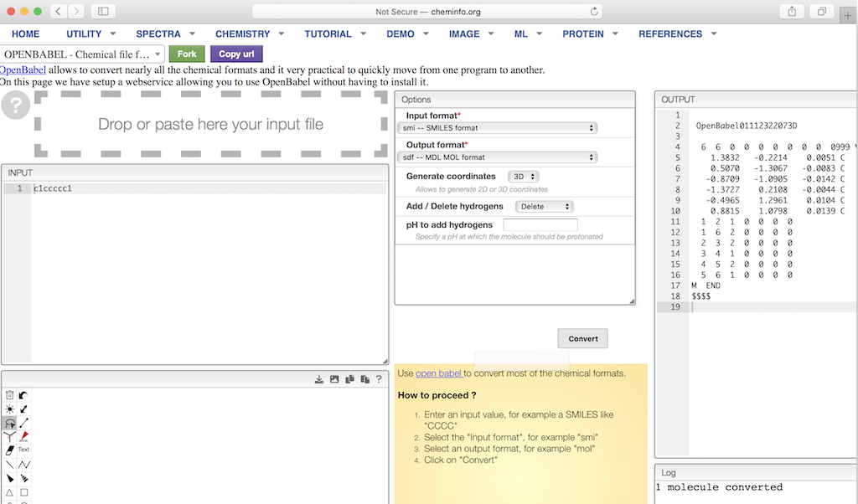Select the zigzag chain bond tool
Screen dimensions: 858x504
23,464
